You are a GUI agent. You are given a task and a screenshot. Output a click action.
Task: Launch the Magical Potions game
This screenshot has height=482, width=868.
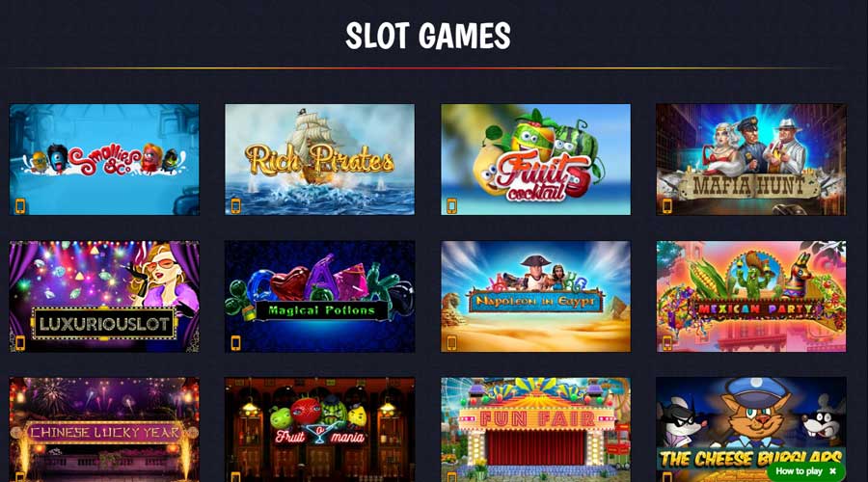(x=319, y=297)
